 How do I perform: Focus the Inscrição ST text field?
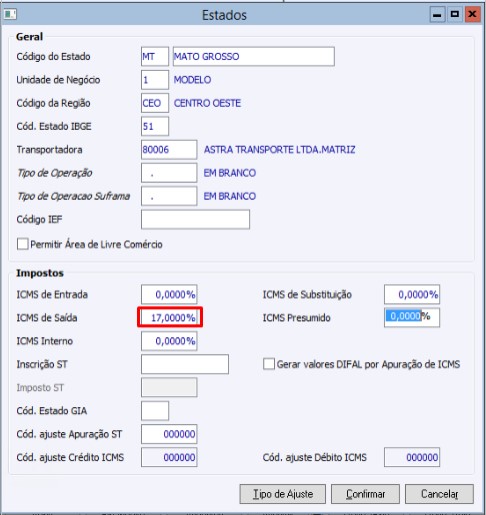coord(185,364)
